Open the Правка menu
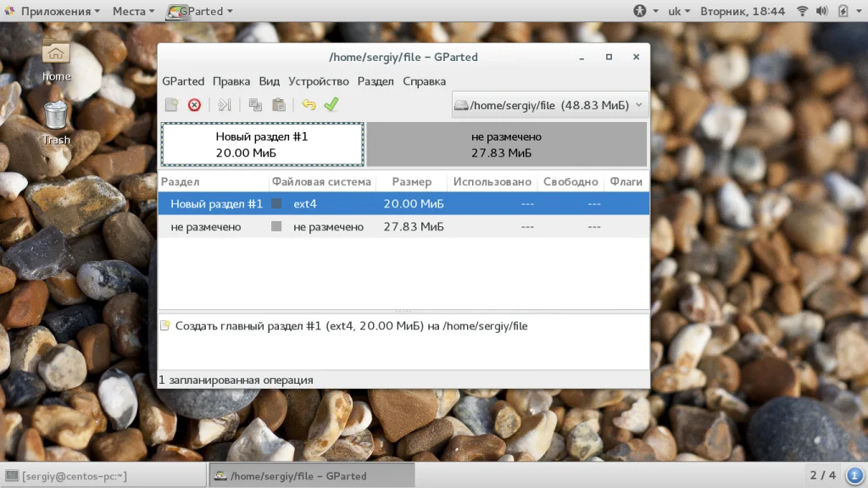The image size is (868, 488). [x=231, y=81]
